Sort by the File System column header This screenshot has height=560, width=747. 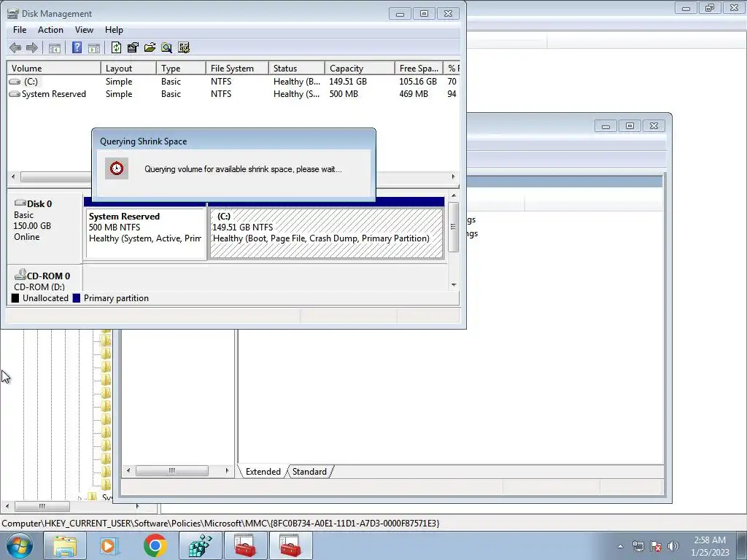click(237, 68)
